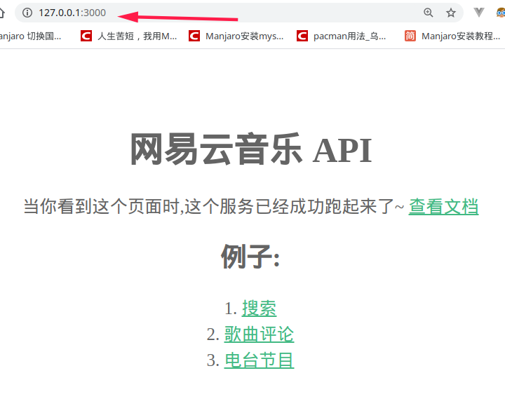The width and height of the screenshot is (505, 420).
Task: Open the 电台节目 example link
Action: 259,360
